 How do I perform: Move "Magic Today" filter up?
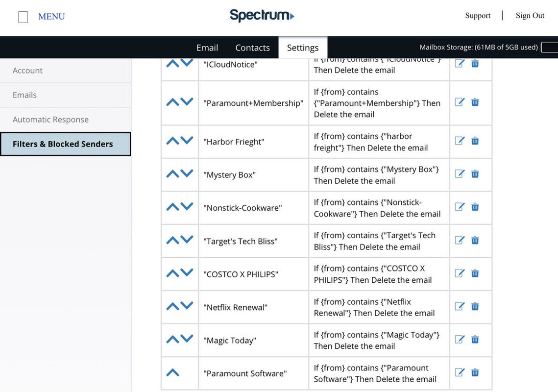(172, 339)
